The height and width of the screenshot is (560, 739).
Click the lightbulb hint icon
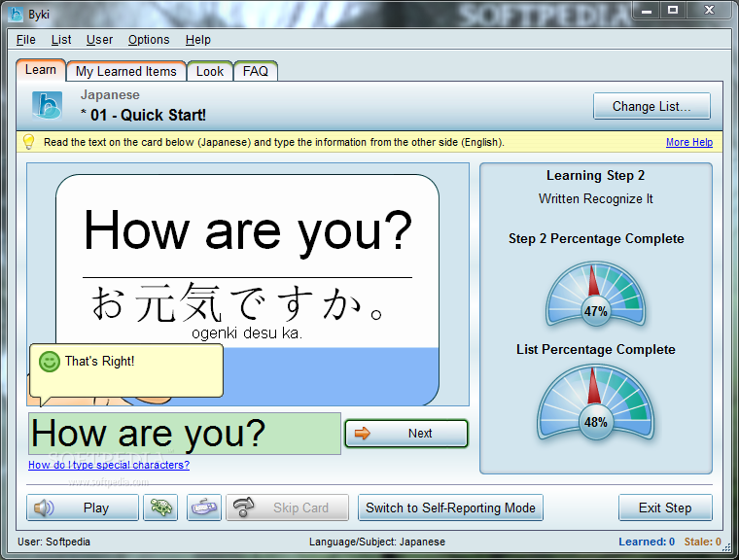click(x=29, y=142)
